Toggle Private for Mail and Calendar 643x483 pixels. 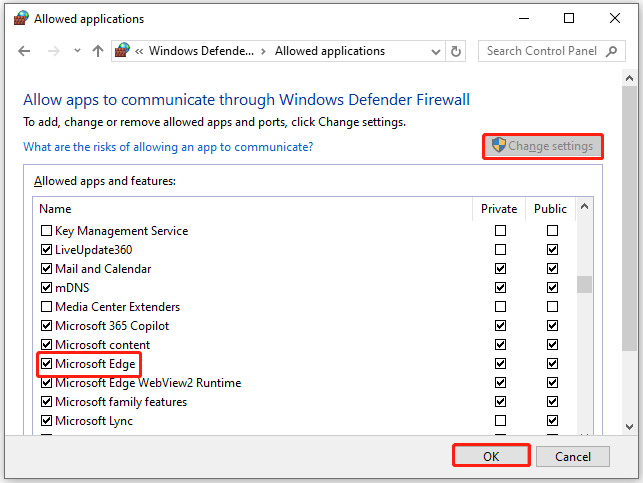[500, 269]
